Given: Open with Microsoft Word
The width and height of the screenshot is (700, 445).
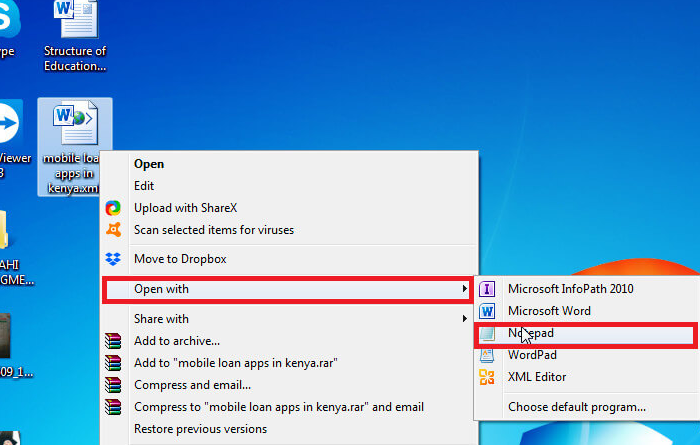Looking at the screenshot, I should 549,311.
